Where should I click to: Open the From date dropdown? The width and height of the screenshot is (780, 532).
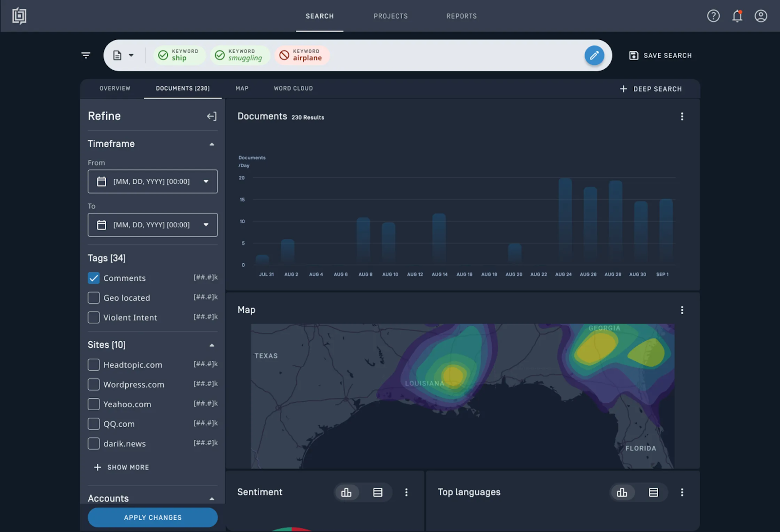(x=153, y=181)
